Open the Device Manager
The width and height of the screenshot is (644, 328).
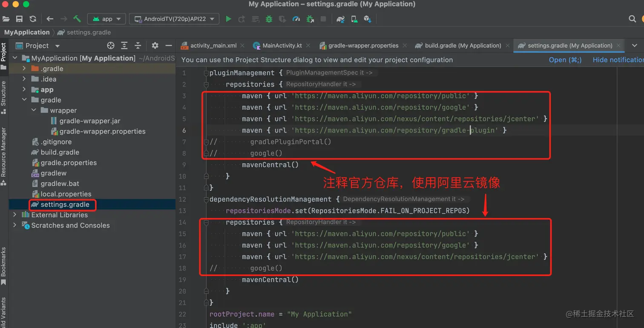pyautogui.click(x=354, y=19)
